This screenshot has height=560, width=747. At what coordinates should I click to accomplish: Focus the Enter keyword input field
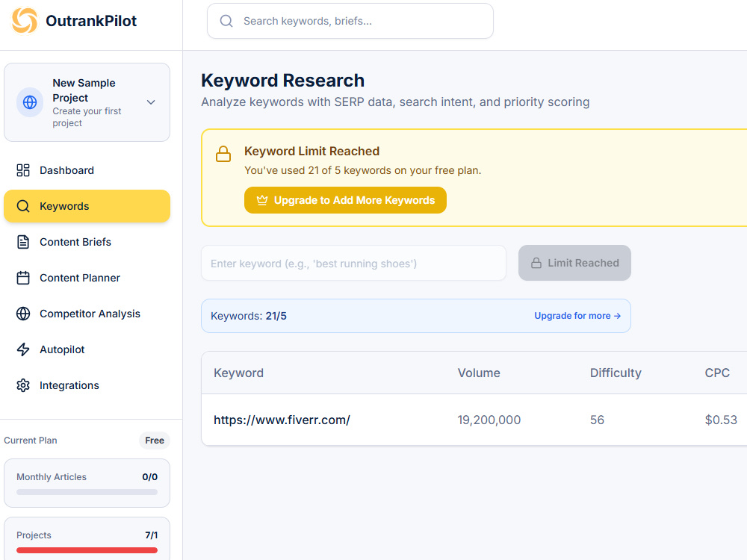[x=353, y=263]
